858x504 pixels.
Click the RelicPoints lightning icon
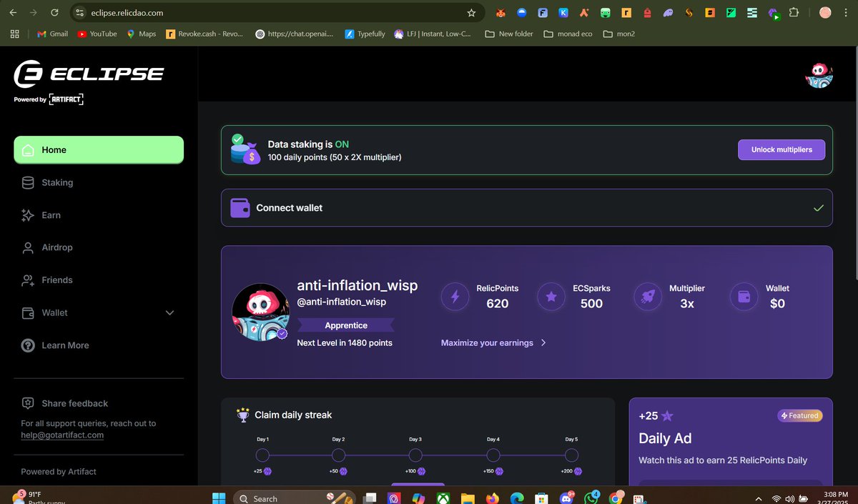(455, 296)
